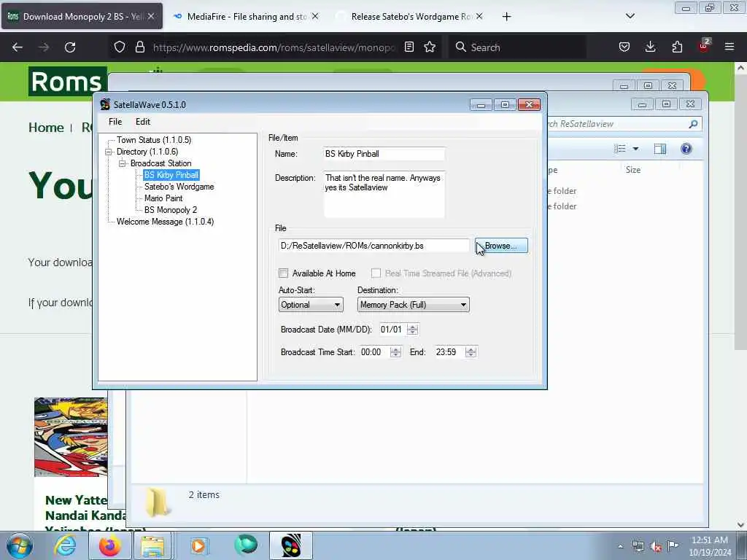Open Destination Memory Pack (Full) dropdown
The width and height of the screenshot is (747, 560).
[413, 305]
